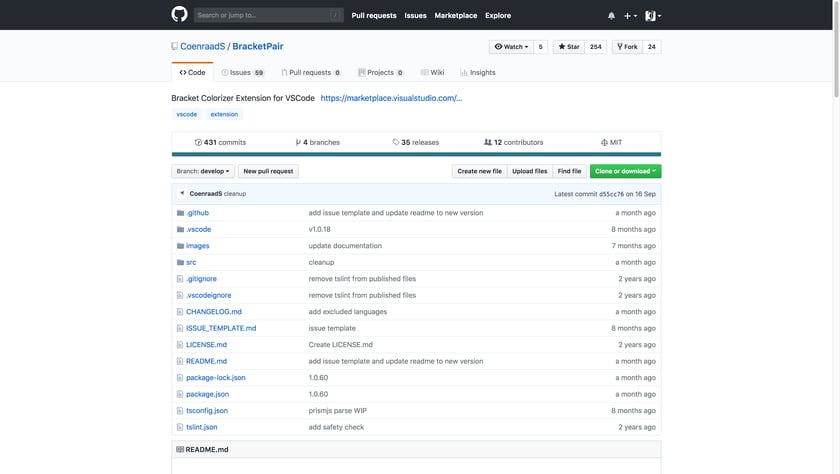This screenshot has height=474, width=840.
Task: Star the repository
Action: [569, 47]
